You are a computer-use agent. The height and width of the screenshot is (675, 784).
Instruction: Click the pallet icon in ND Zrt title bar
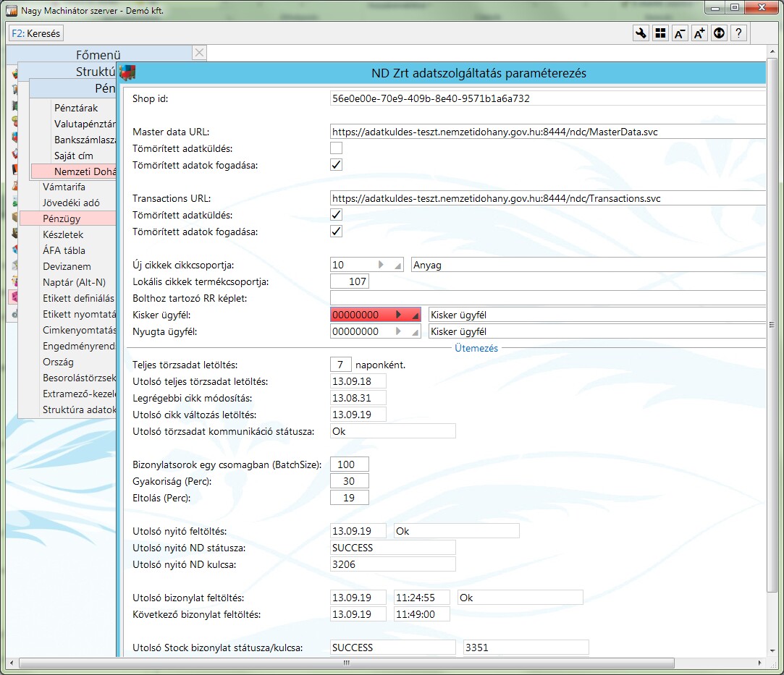(128, 73)
